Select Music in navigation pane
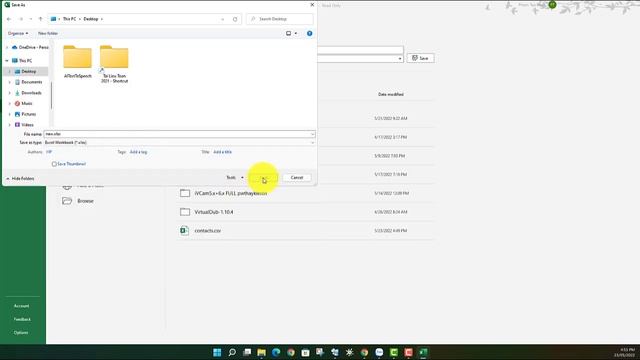Screen dimensions: 640x360 (x=24, y=103)
